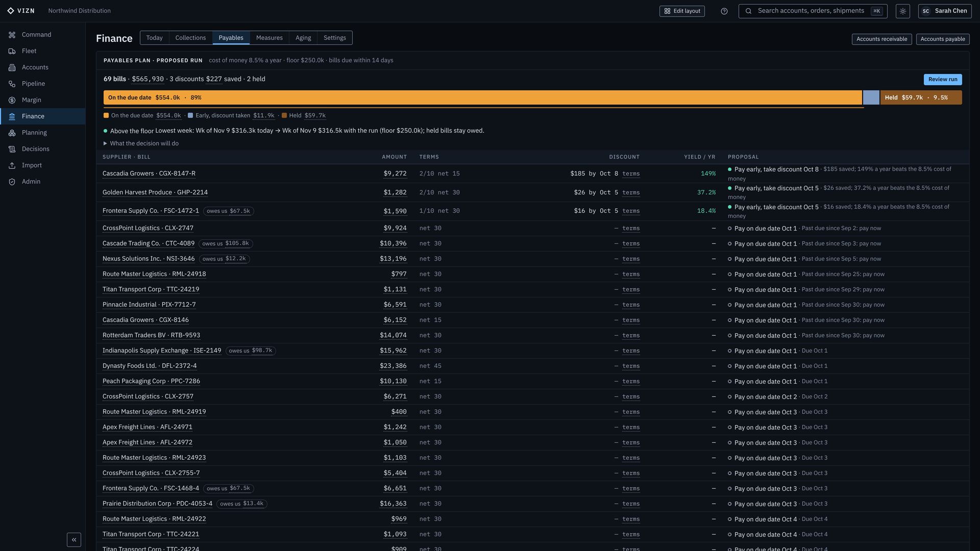
Task: Switch to the Aging tab
Action: [x=303, y=38]
